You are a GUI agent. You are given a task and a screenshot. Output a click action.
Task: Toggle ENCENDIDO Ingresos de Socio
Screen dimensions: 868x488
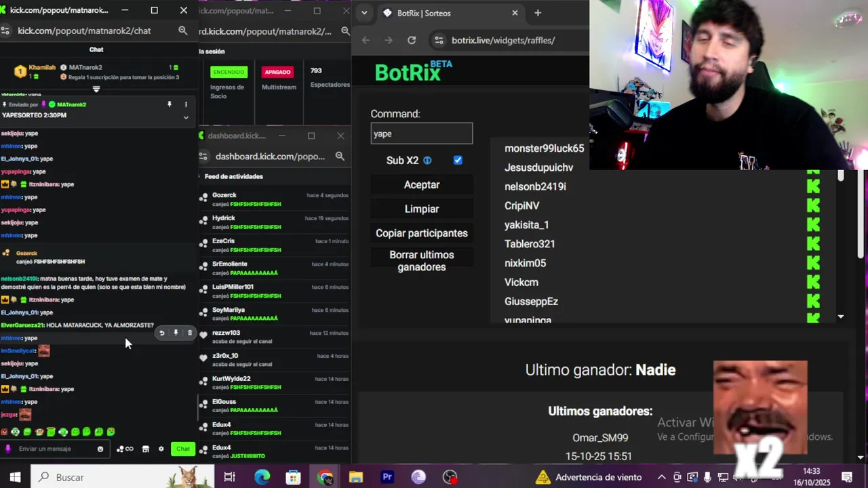tap(229, 72)
